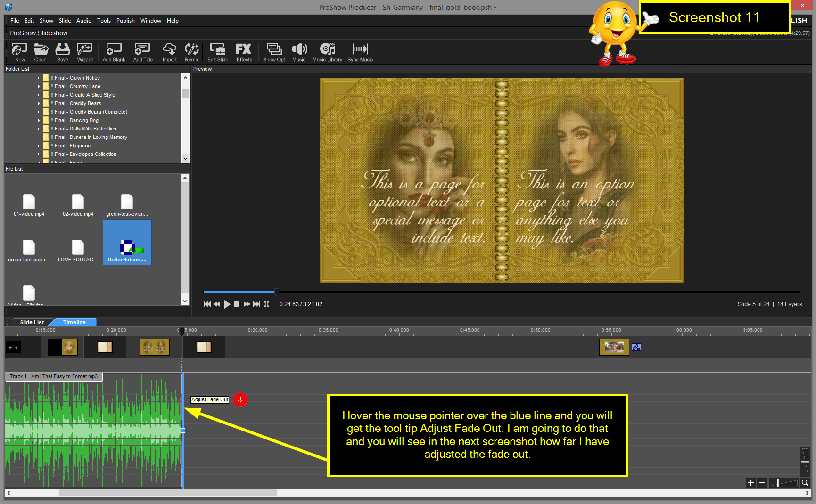This screenshot has width=816, height=504.
Task: Open the Show menu
Action: click(46, 21)
